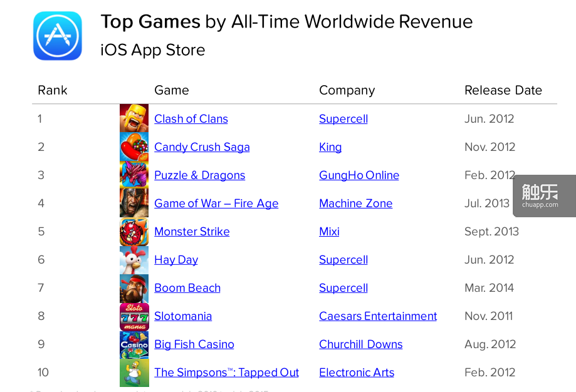Click the Big Fish Casino icon
The image size is (576, 392).
[134, 344]
